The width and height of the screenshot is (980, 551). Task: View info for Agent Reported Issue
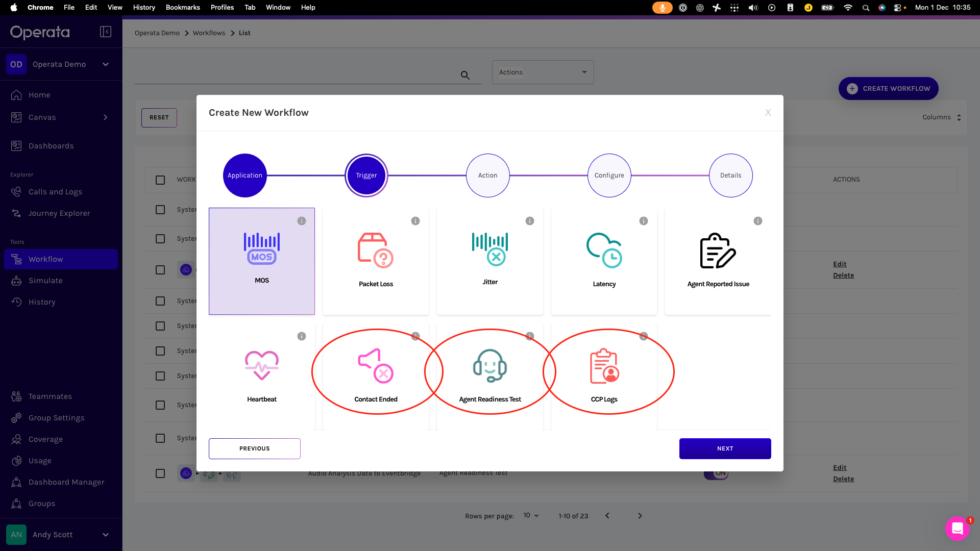758,221
